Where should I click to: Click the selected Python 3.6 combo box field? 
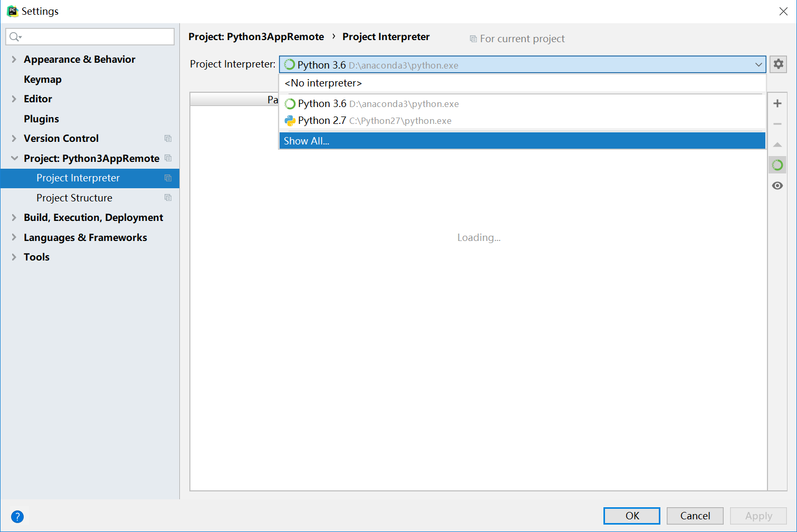click(522, 65)
